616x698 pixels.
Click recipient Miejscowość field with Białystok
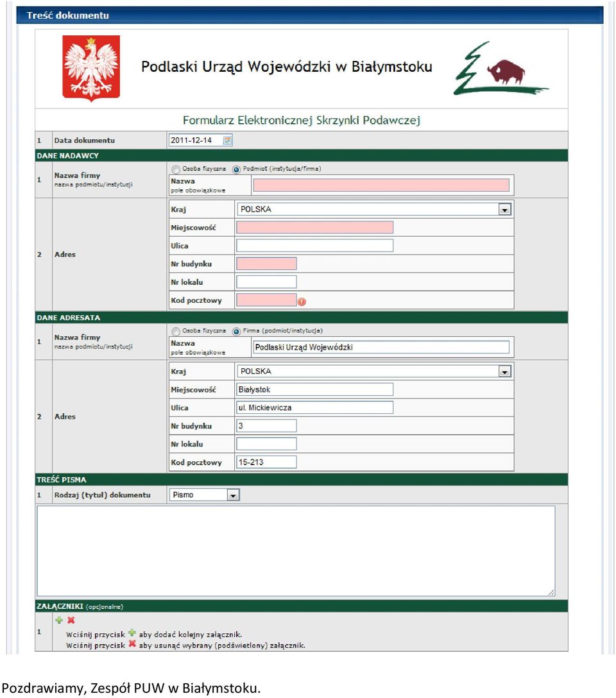pos(314,389)
